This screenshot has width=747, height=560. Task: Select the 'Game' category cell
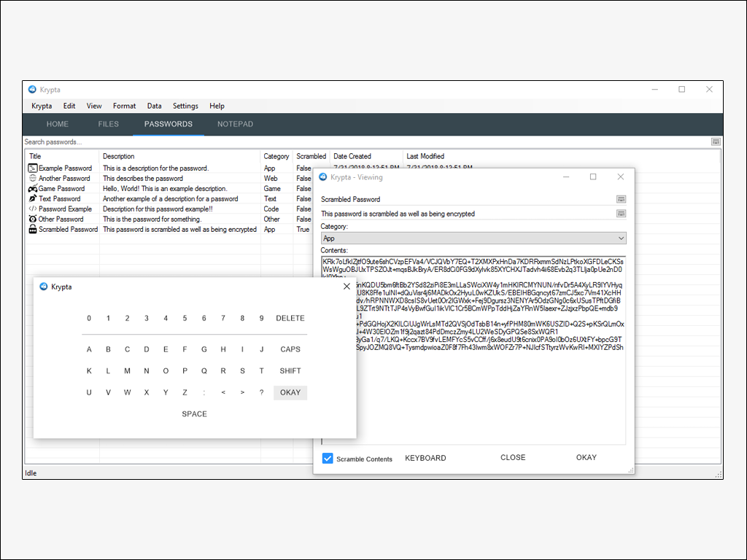click(272, 189)
